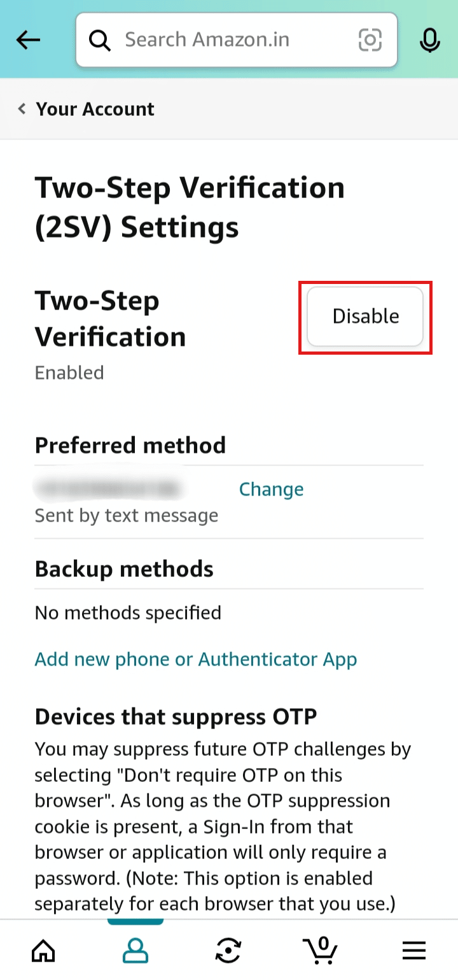Select the blurred preferred phone number
458x980 pixels.
[x=109, y=489]
